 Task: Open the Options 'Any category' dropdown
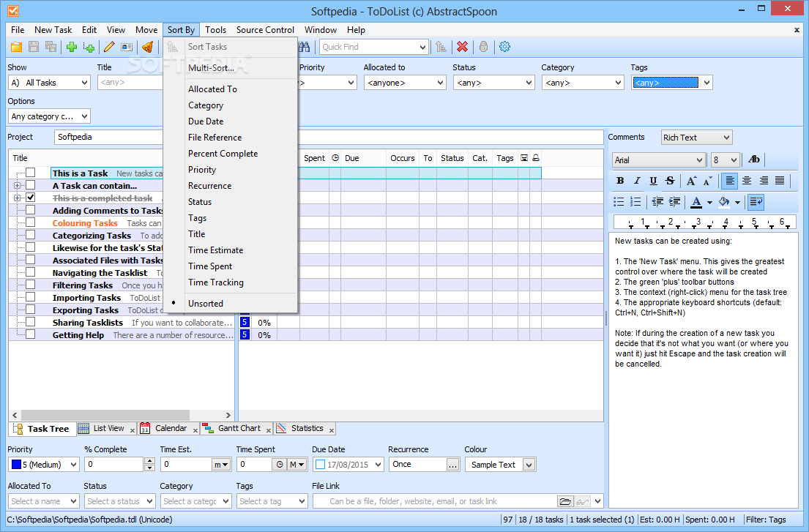click(49, 116)
